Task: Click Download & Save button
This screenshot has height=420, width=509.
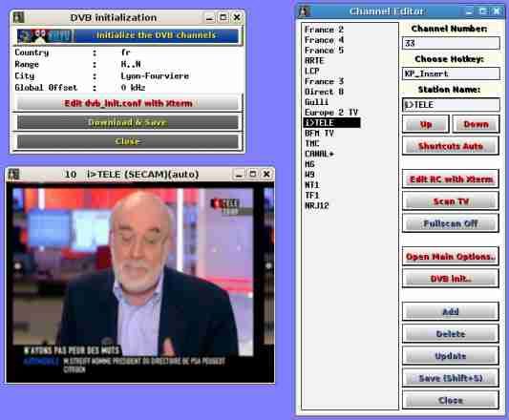Action: 128,122
